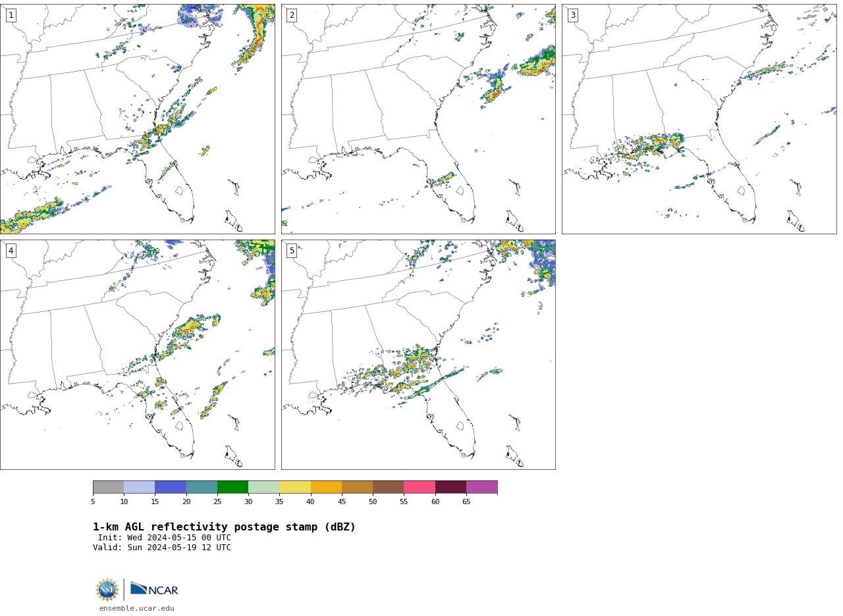
Task: Click the Valid: Sun 2024-05-19 12 UTC line
Action: click(162, 548)
